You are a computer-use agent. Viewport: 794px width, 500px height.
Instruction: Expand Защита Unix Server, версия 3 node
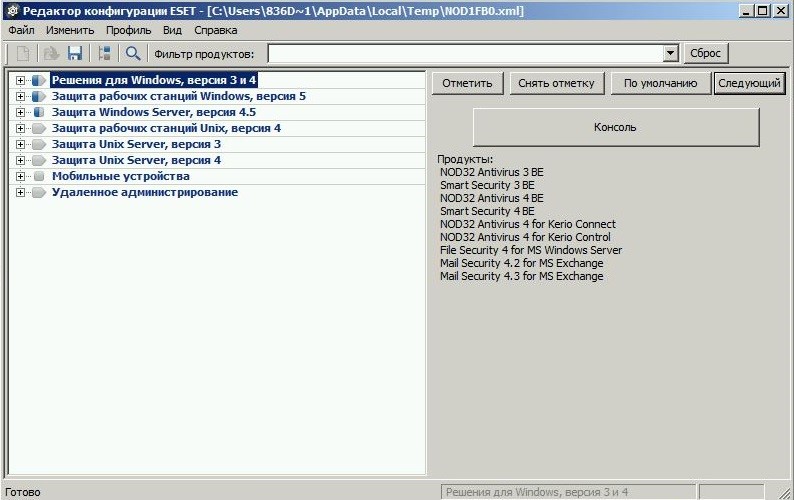pos(20,144)
